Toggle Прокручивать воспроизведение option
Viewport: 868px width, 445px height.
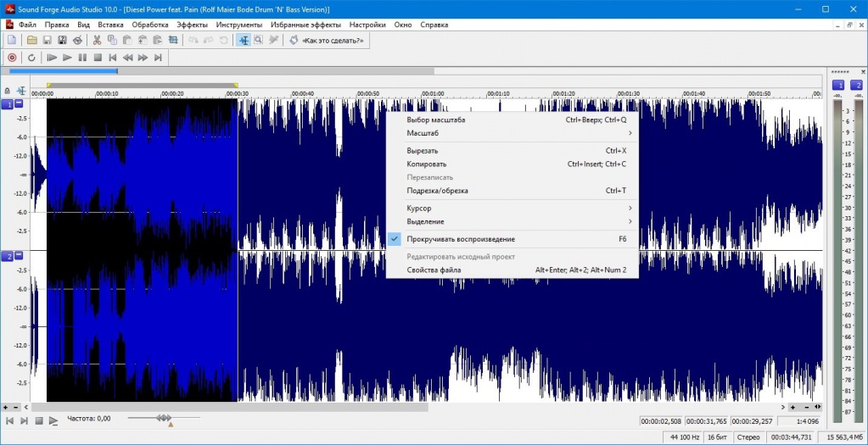(x=512, y=239)
